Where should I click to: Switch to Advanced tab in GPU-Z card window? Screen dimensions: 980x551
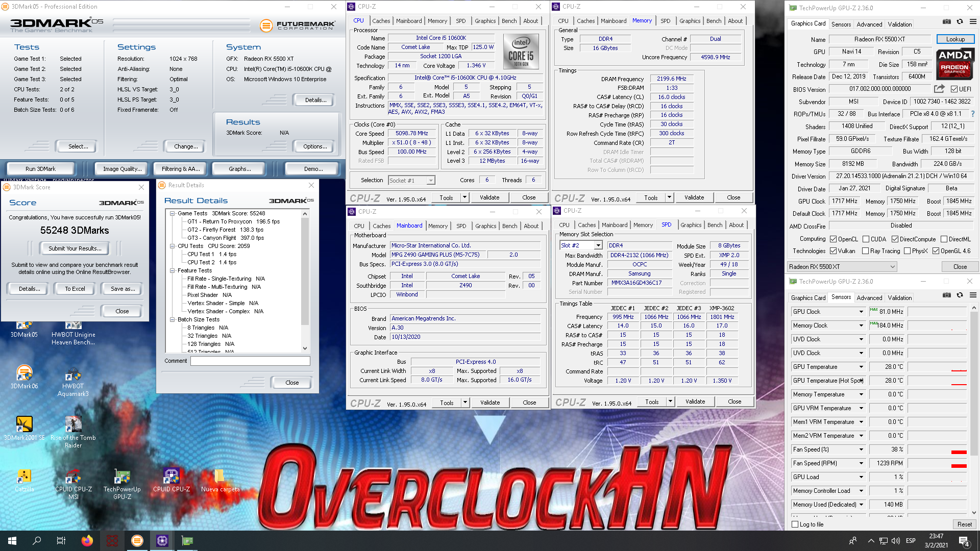(x=869, y=24)
